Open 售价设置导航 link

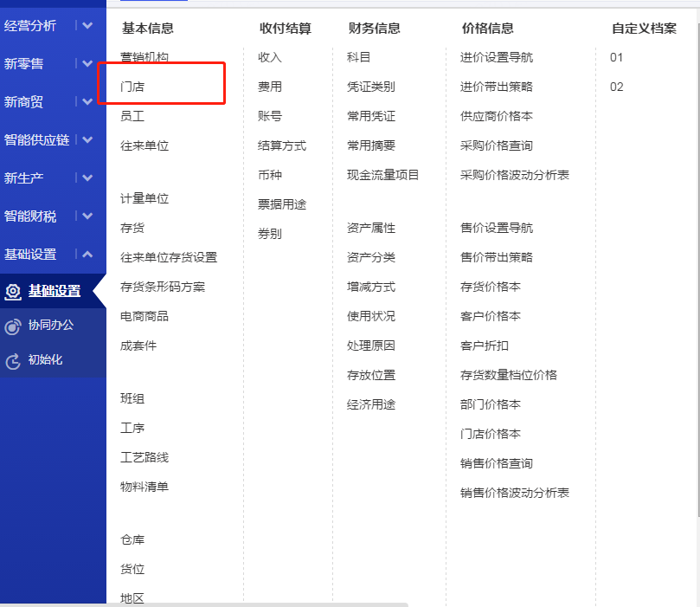(x=497, y=228)
